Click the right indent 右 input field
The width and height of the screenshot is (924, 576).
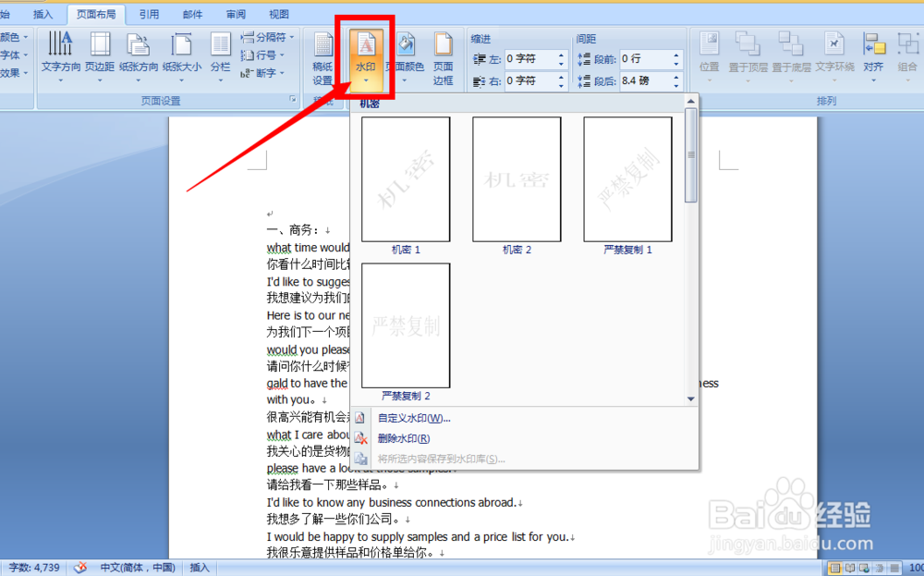pyautogui.click(x=529, y=80)
